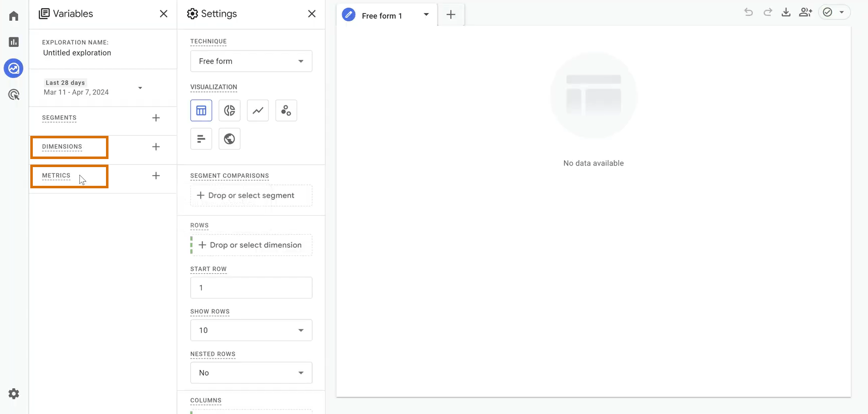Share exploration with add-people icon
868x414 pixels.
[805, 12]
